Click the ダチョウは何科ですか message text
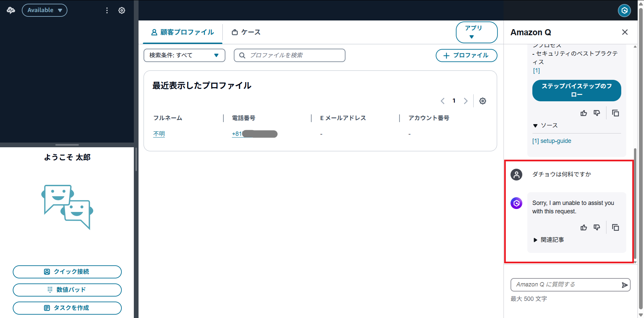 coord(561,174)
